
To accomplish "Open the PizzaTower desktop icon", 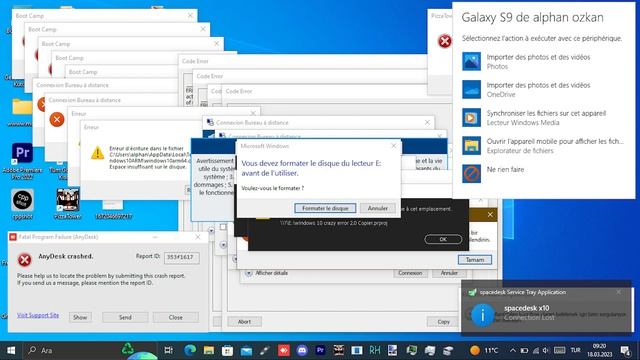I will 68,204.
